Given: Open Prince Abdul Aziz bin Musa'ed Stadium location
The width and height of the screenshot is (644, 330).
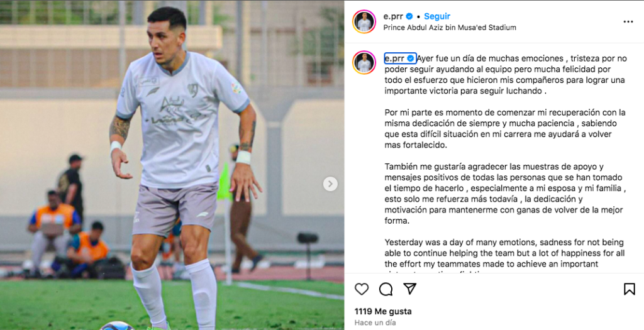Looking at the screenshot, I should (x=450, y=28).
